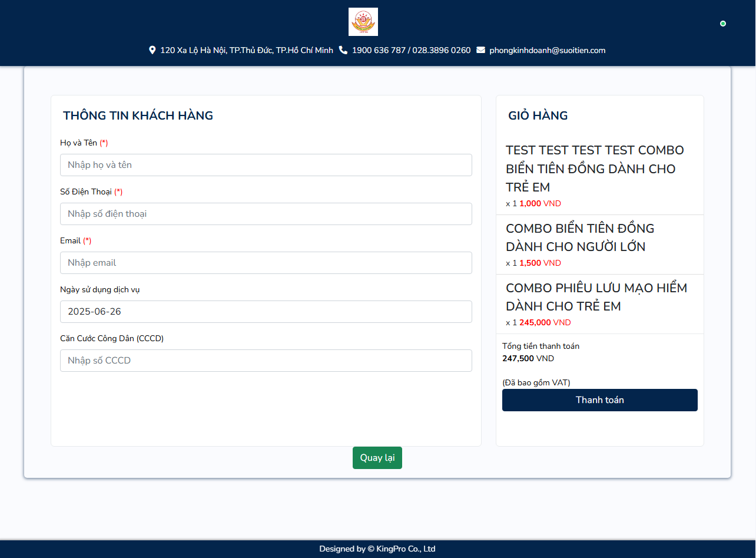
Task: Click the total 247,500 VND amount
Action: [x=528, y=358]
